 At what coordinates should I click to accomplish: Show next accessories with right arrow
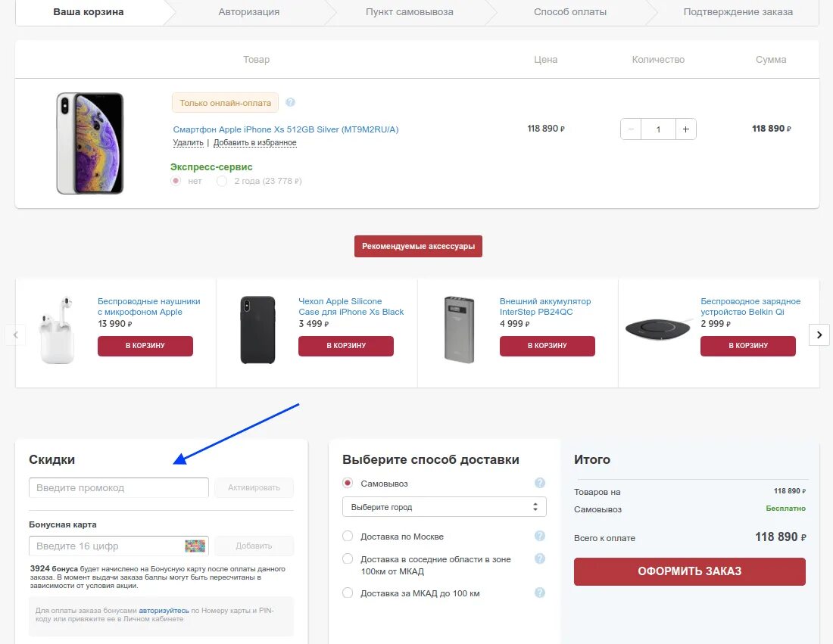pos(819,335)
